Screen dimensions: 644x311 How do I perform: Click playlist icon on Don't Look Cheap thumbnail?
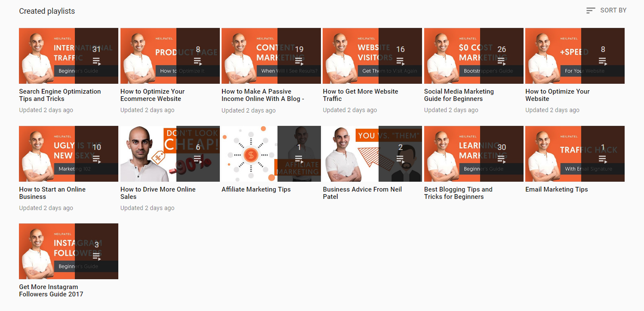(x=198, y=159)
